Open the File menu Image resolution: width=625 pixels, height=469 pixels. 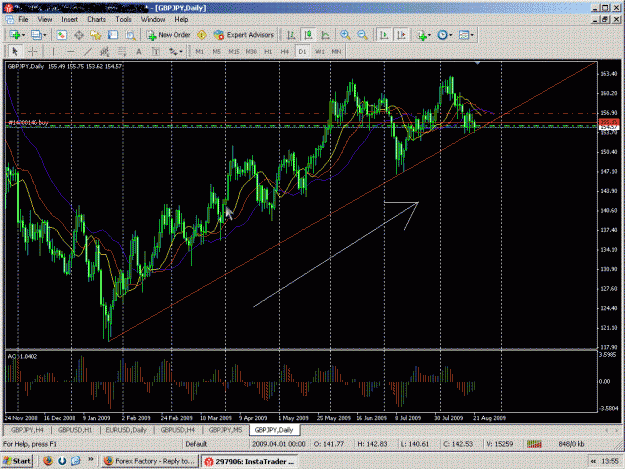click(23, 19)
